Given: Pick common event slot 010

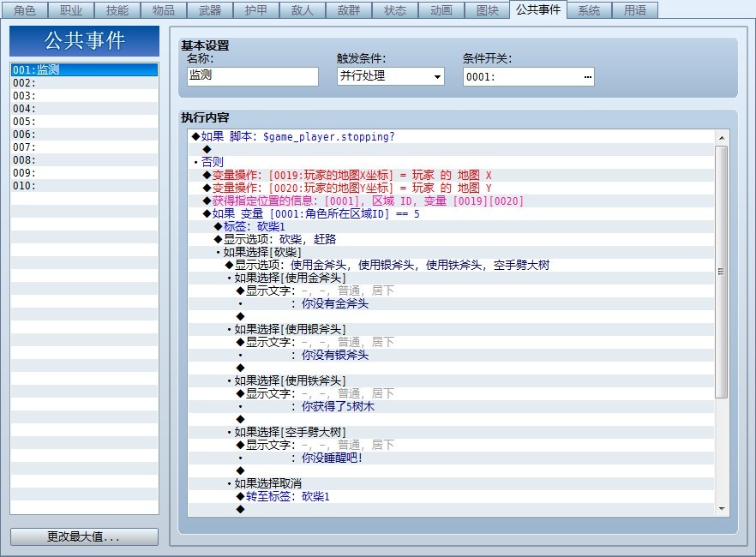Looking at the screenshot, I should 84,185.
